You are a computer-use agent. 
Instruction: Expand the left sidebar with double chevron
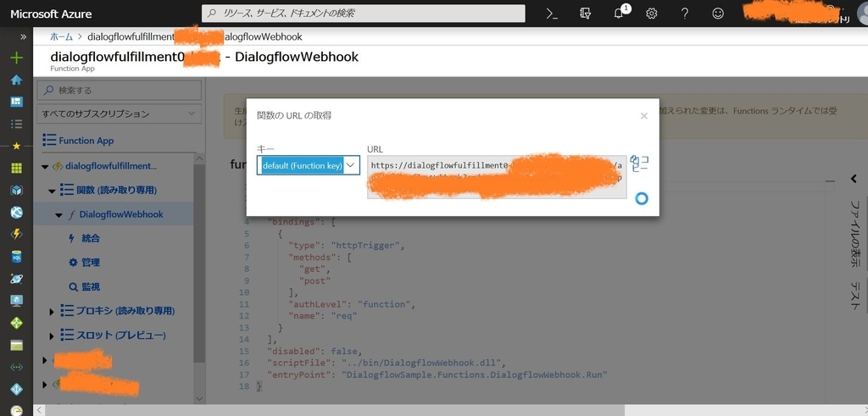[x=23, y=36]
